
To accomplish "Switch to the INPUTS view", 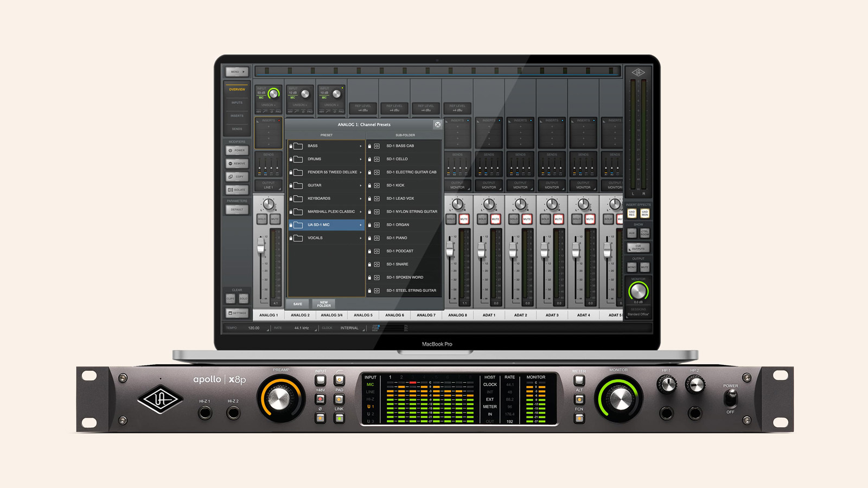I will (x=237, y=102).
